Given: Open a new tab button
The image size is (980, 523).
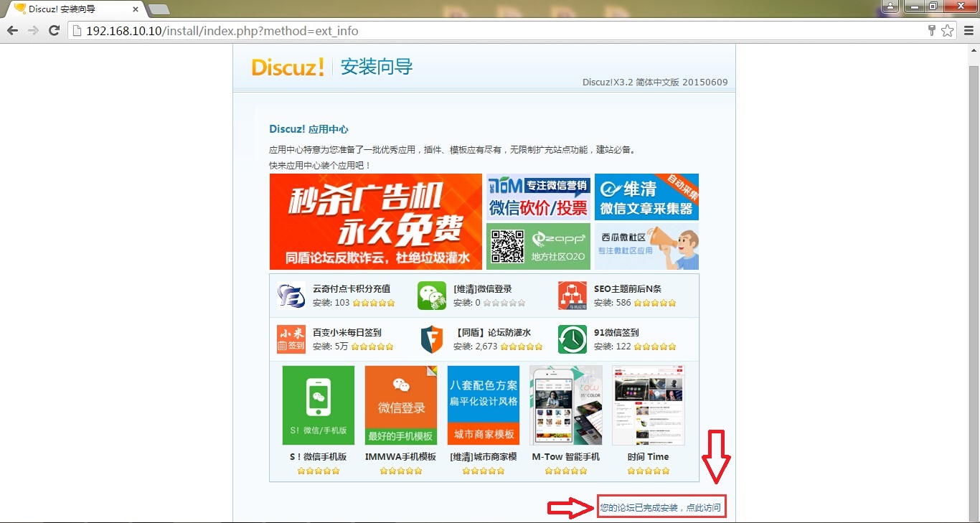Looking at the screenshot, I should click(x=159, y=9).
